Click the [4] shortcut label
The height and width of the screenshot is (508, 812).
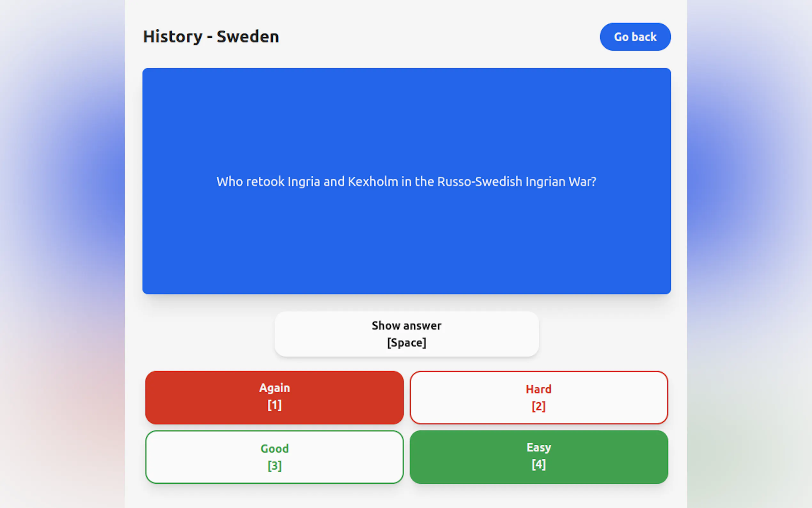pos(538,465)
